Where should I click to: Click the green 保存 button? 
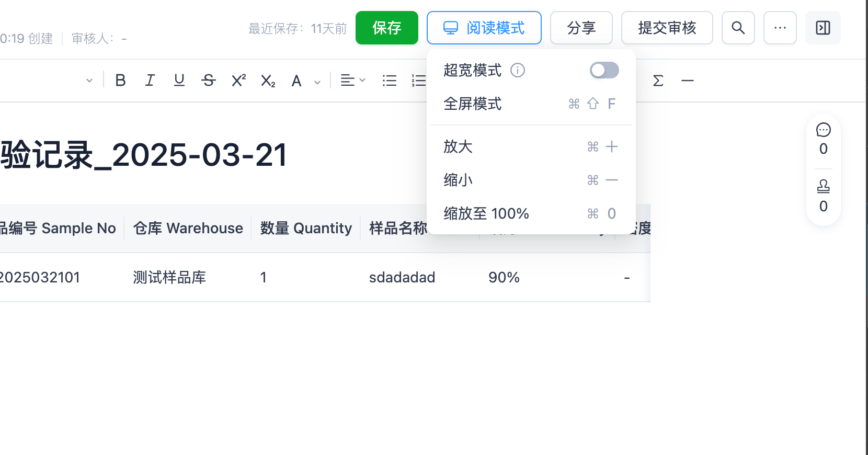[x=386, y=28]
